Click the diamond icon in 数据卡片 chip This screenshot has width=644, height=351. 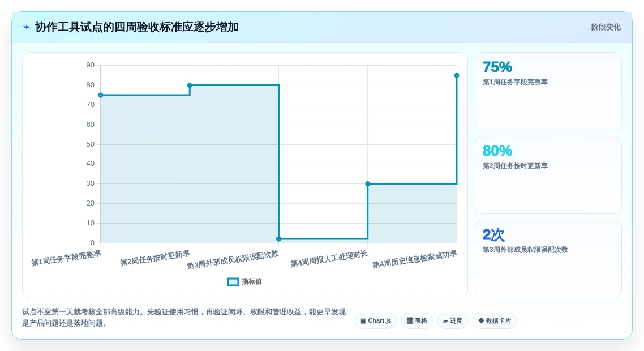tap(481, 320)
